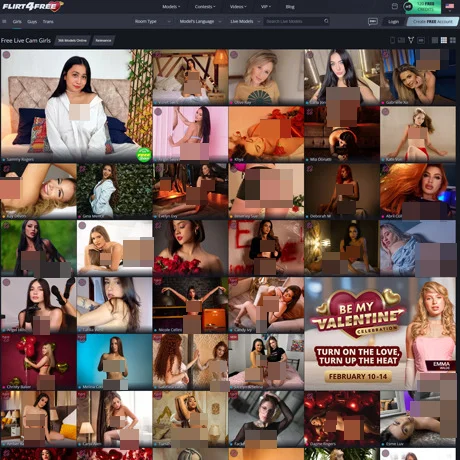460x460 pixels.
Task: Click the 120 free credits badge
Action: coord(422,7)
